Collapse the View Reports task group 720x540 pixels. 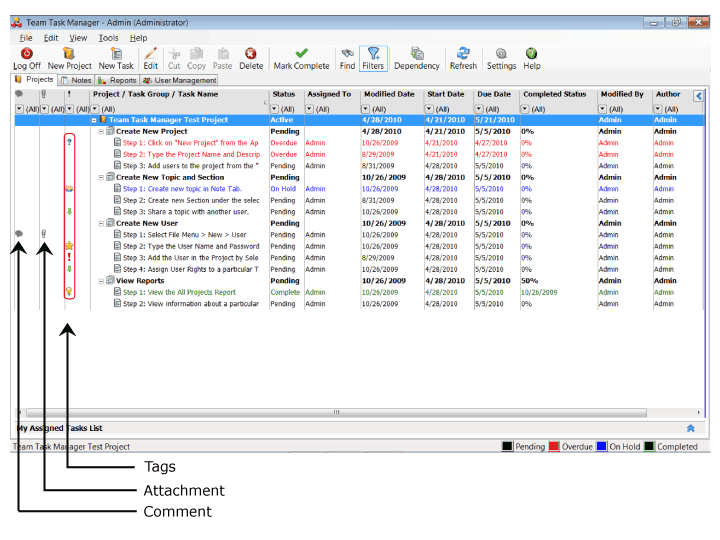coord(100,281)
